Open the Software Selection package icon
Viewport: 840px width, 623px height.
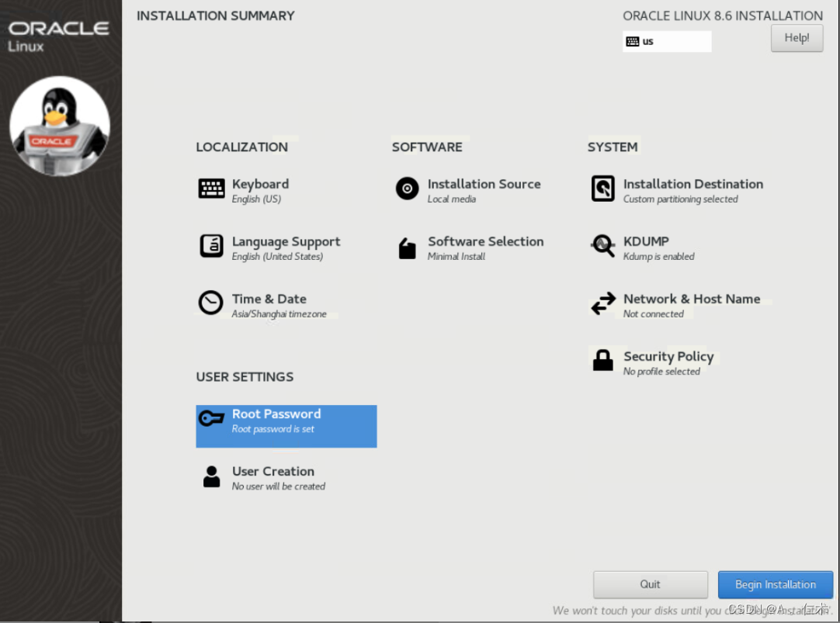click(x=407, y=248)
